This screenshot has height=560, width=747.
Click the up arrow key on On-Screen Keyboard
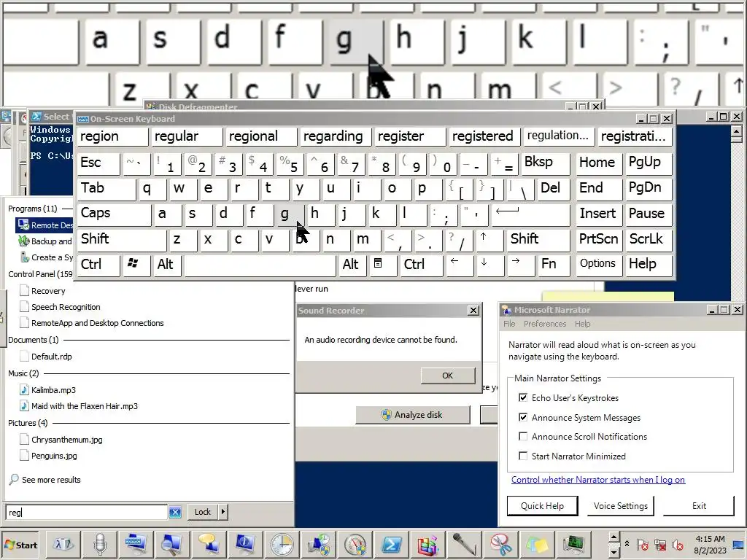pos(488,239)
